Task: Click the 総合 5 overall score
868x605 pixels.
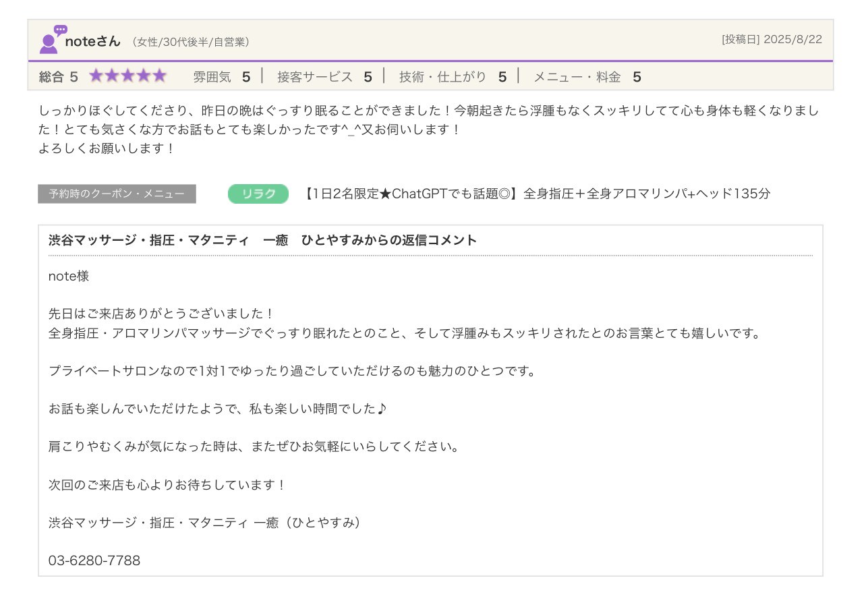Action: pyautogui.click(x=59, y=77)
